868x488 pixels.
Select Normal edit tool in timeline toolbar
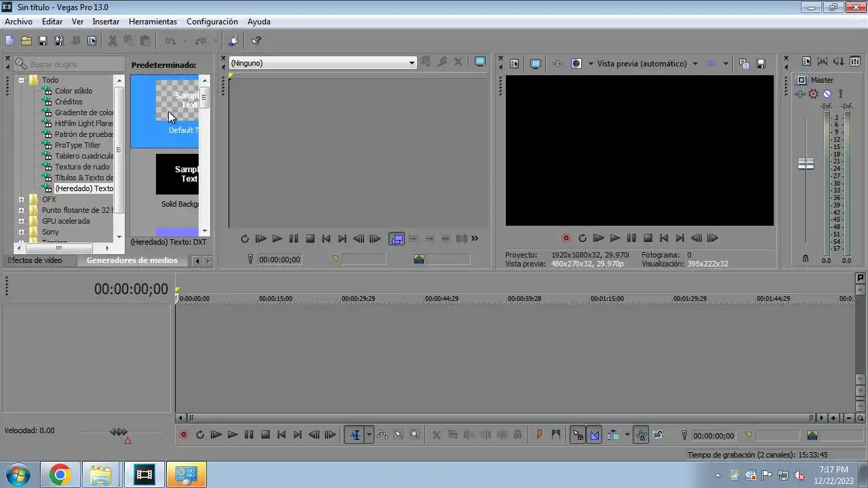pos(355,435)
